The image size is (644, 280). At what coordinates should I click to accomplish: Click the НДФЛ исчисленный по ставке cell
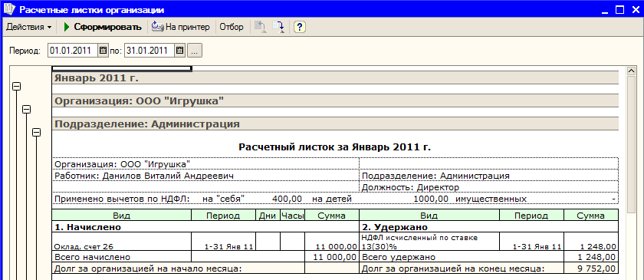[429, 242]
